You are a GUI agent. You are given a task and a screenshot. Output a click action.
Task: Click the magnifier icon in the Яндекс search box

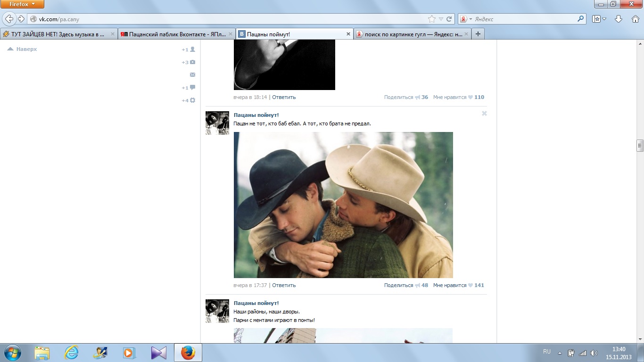coord(581,19)
